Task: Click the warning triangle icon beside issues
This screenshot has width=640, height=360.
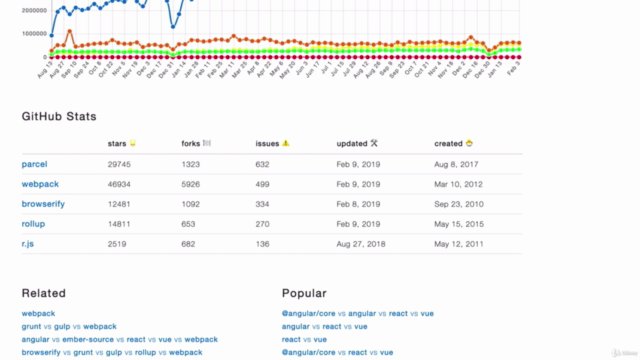Action: click(x=286, y=143)
